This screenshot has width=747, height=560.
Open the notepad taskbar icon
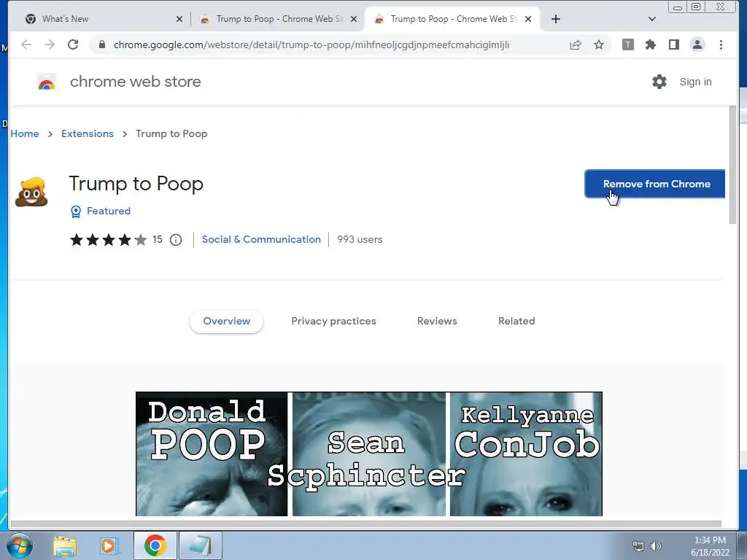200,545
